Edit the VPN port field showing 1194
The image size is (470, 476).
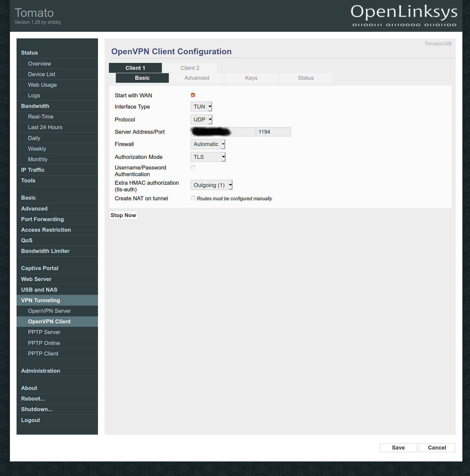[x=273, y=131]
